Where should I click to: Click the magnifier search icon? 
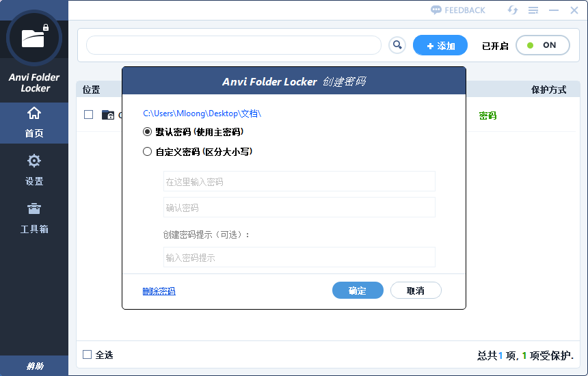397,45
